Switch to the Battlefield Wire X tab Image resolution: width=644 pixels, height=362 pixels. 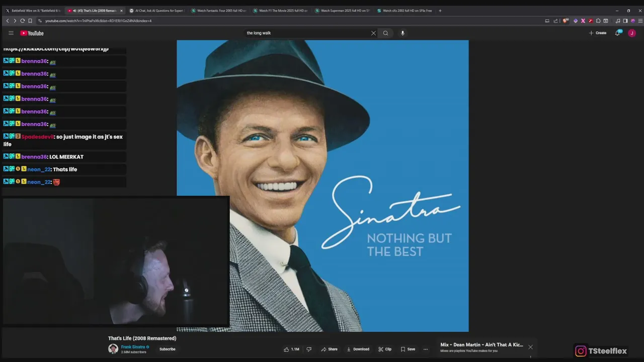coord(33,11)
